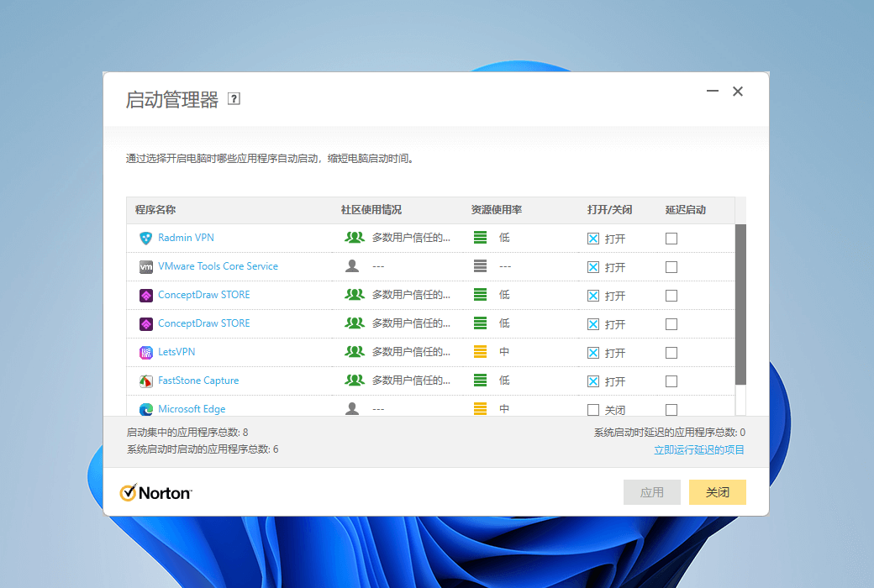Click the program list vertical scrollbar thumb
The image size is (874, 588).
click(740, 304)
